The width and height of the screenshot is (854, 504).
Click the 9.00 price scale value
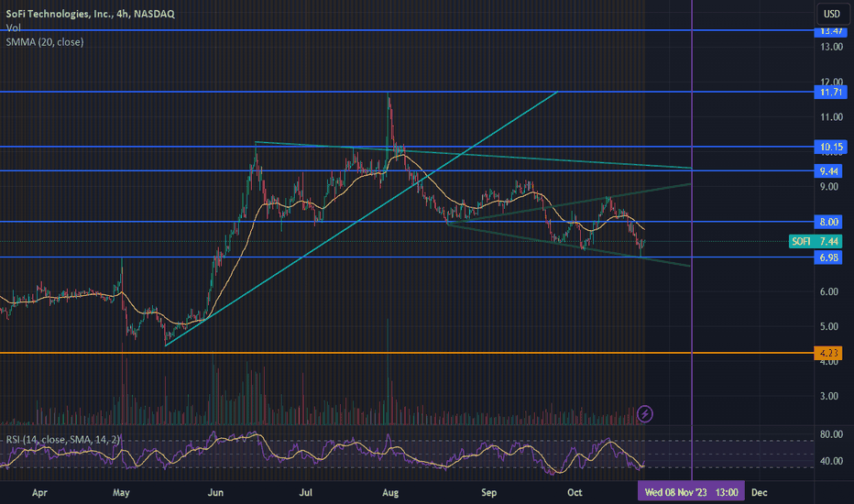click(831, 187)
